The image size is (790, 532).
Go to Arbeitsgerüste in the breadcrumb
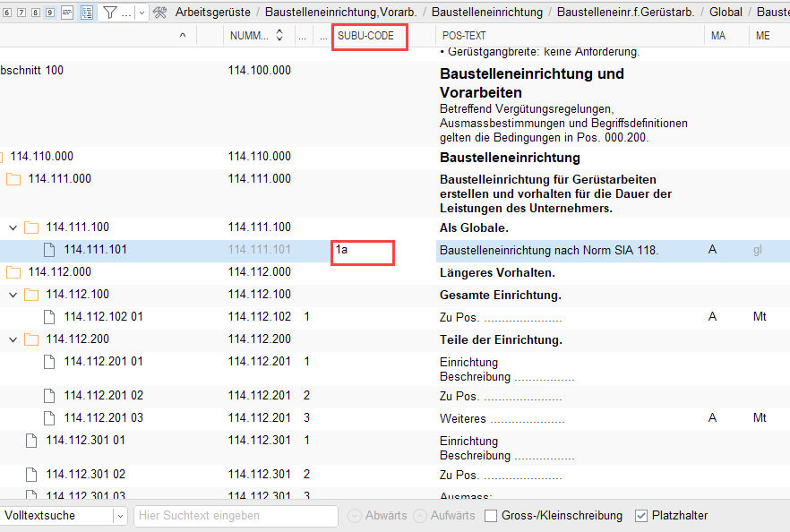tap(212, 13)
